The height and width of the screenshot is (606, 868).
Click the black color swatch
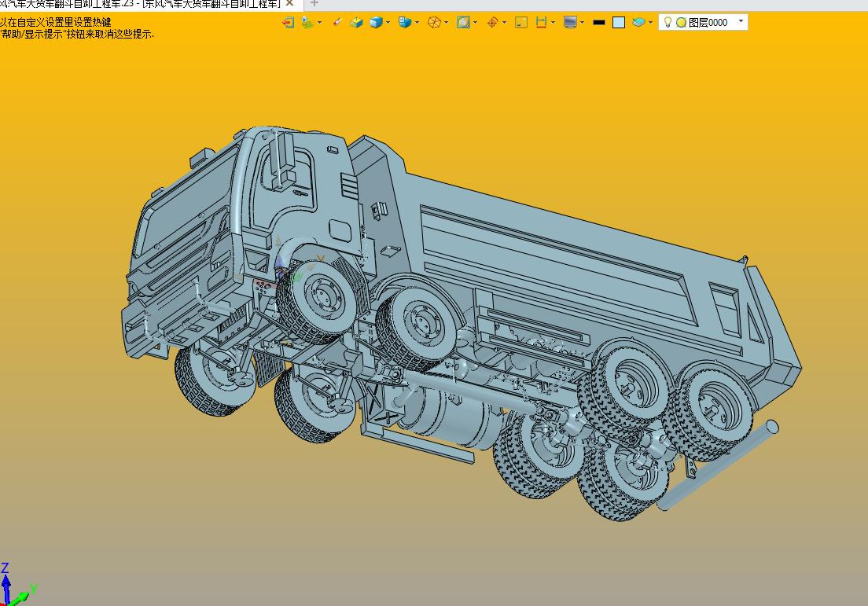click(x=598, y=23)
